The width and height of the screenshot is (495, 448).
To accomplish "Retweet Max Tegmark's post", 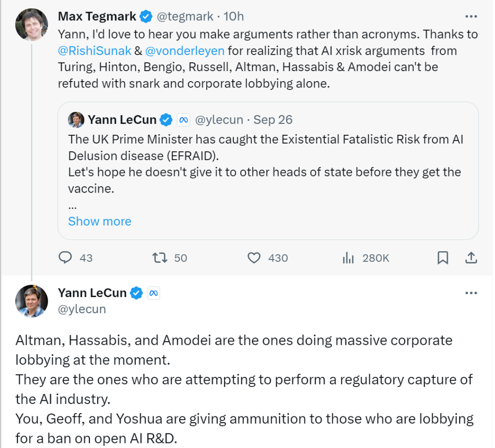I will (x=160, y=258).
